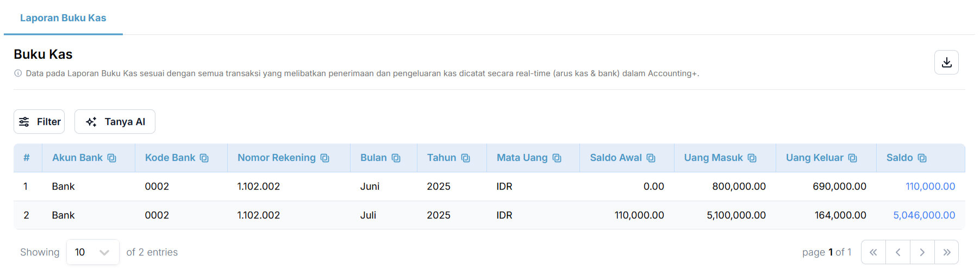Go to the first page
This screenshot has width=980, height=268.
click(x=873, y=252)
